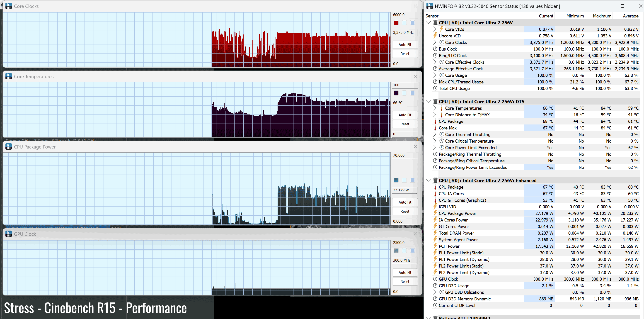
Task: Click Auto Fit in GPU Clock graph
Action: tap(404, 273)
